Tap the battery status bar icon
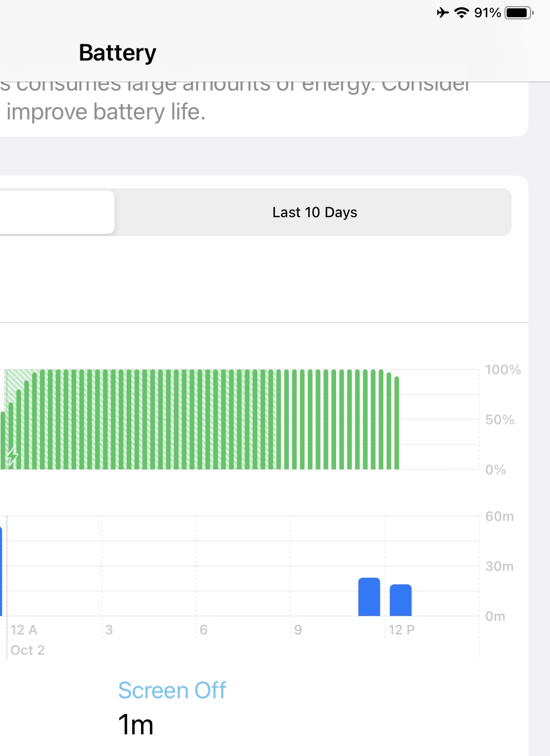Screen dimensions: 550x756 (x=519, y=12)
